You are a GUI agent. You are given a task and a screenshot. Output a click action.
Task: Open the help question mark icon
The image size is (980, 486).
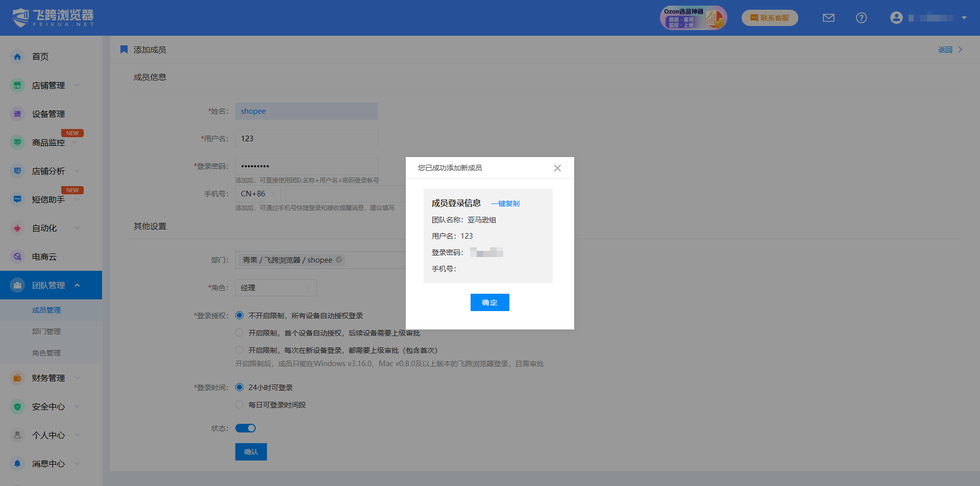(x=861, y=18)
